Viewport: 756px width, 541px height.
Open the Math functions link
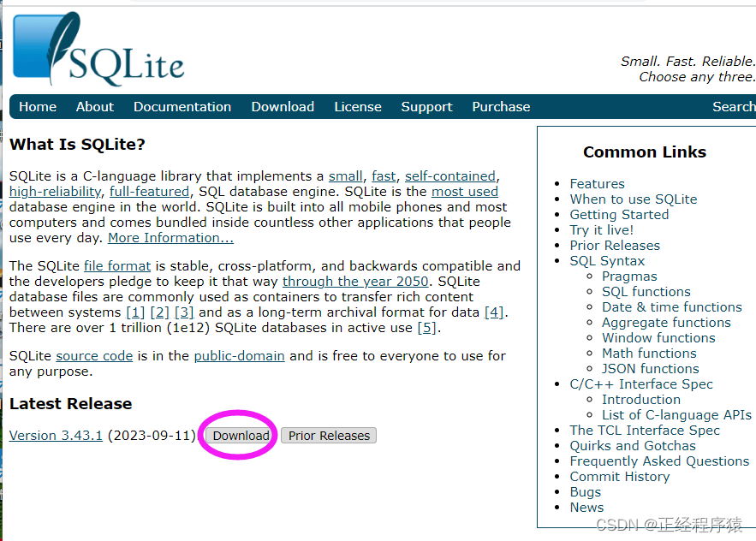pos(649,354)
